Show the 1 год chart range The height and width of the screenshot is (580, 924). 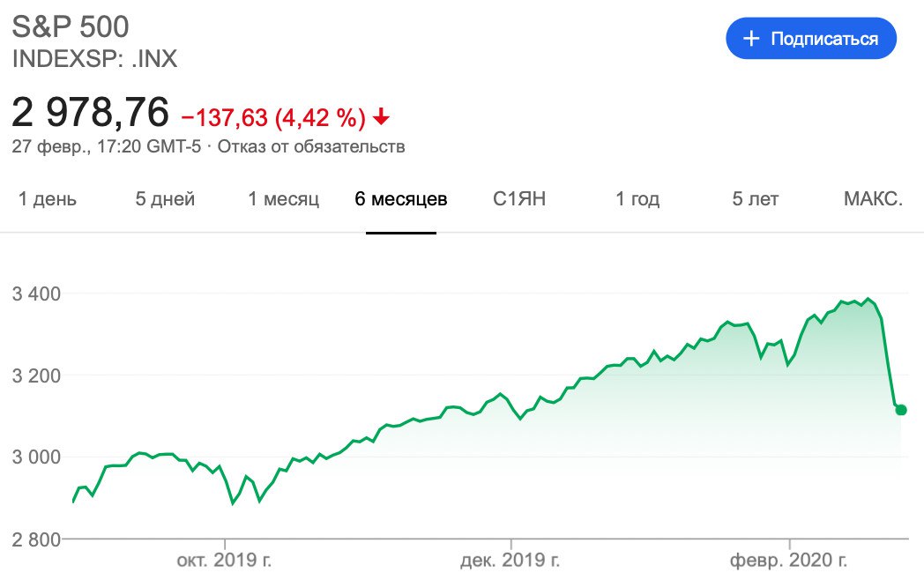click(637, 199)
